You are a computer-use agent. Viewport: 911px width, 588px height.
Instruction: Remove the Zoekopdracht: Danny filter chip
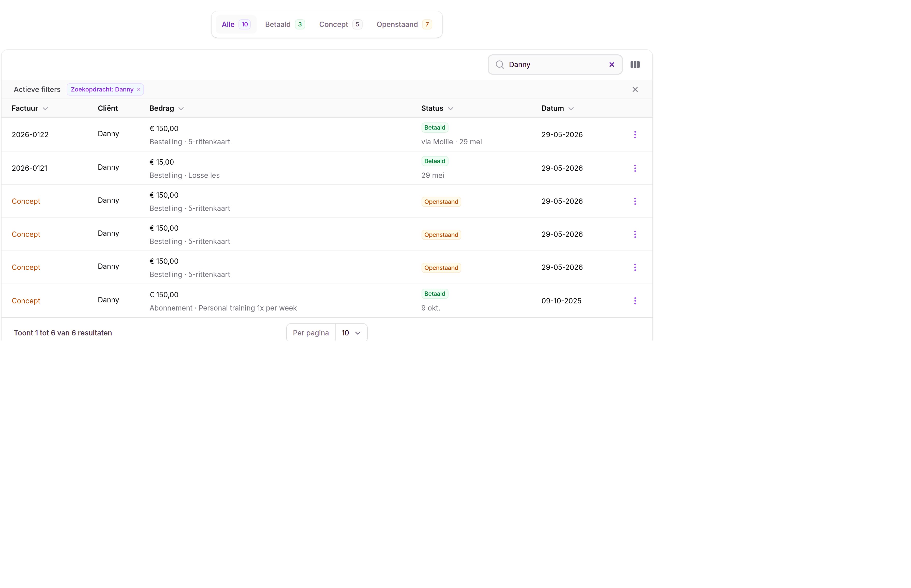[x=139, y=89]
